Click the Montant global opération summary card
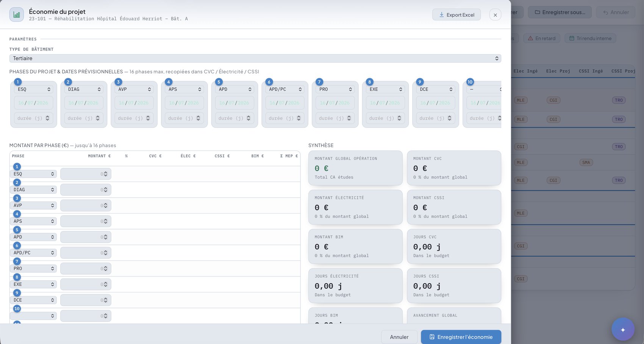This screenshot has width=644, height=344. coord(355,168)
